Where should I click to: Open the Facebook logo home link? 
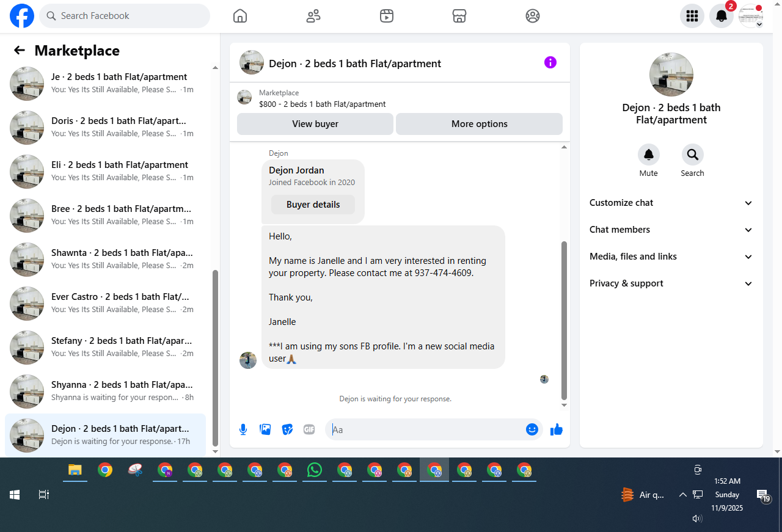point(22,16)
